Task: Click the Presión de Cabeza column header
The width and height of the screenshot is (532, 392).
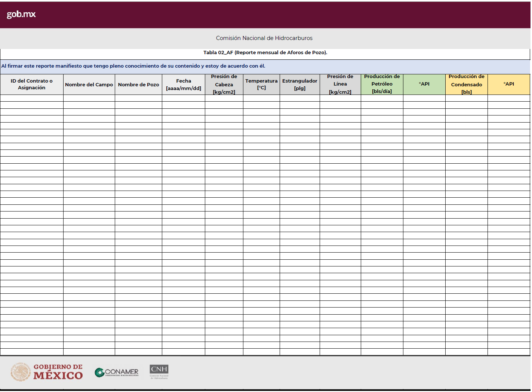Action: 224,84
